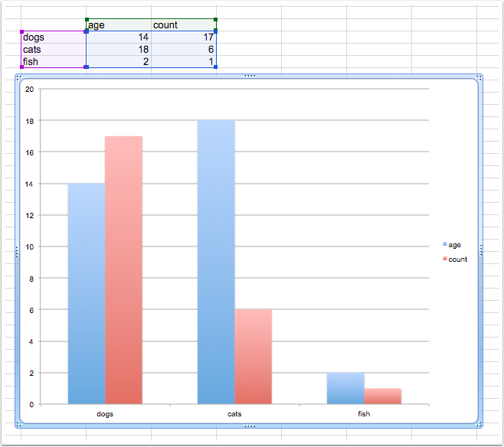Click the 'fish' row label cell

tap(53, 61)
